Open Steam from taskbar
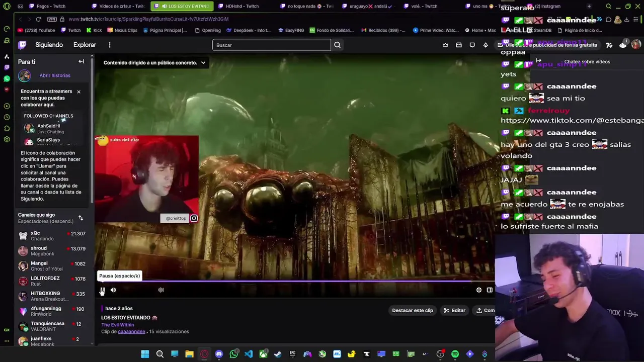Viewport: 644px width, 362px height. point(278,354)
